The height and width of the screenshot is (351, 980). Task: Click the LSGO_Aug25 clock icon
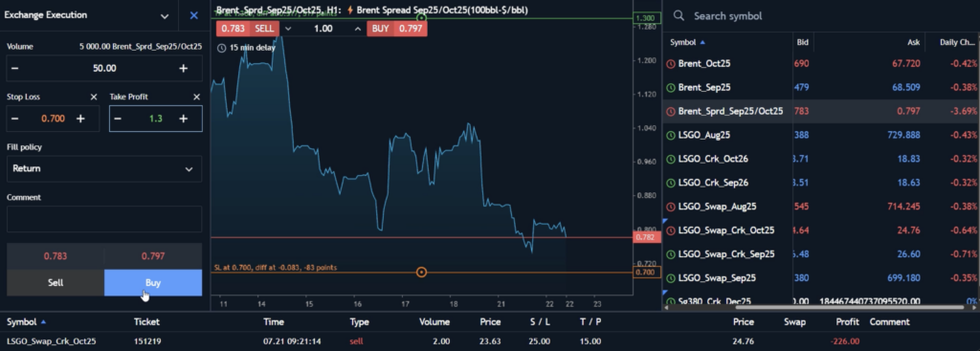coord(671,135)
